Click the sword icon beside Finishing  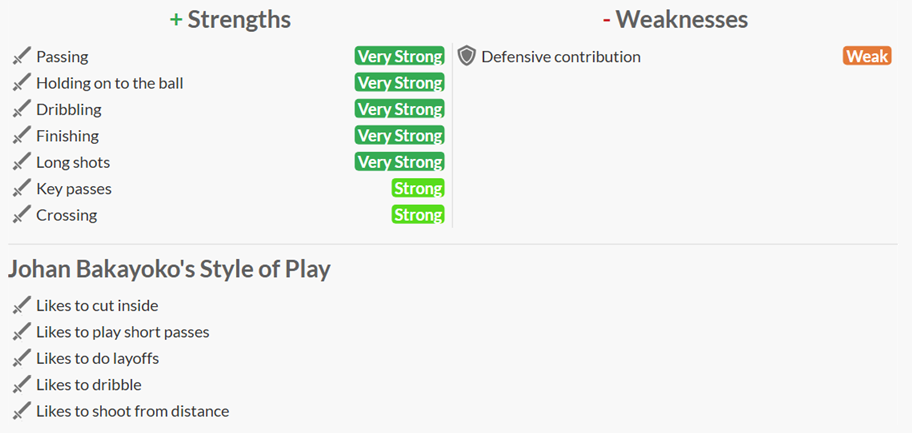(x=22, y=136)
